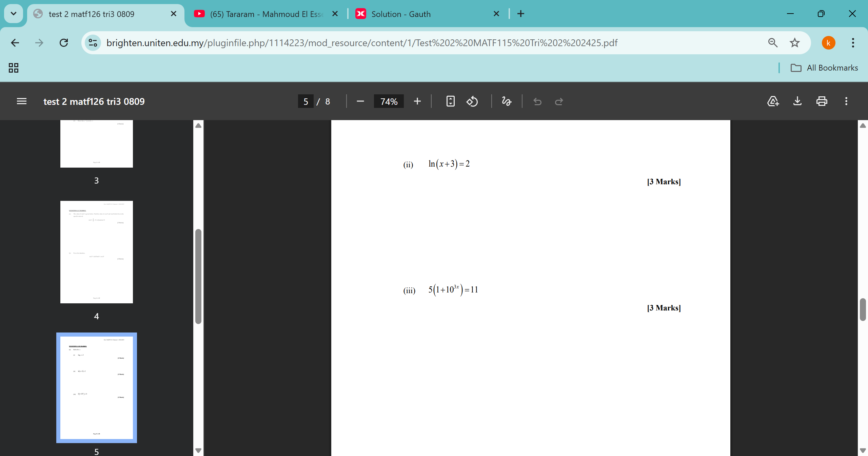
Task: Click the fit to page icon
Action: click(x=450, y=101)
